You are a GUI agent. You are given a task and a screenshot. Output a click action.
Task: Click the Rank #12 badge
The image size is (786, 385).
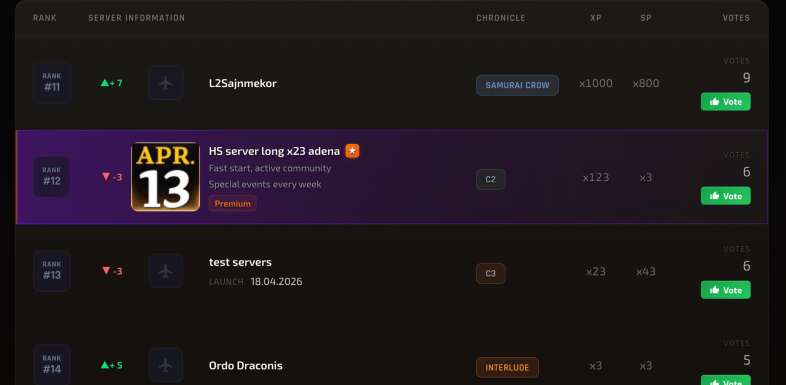click(52, 177)
